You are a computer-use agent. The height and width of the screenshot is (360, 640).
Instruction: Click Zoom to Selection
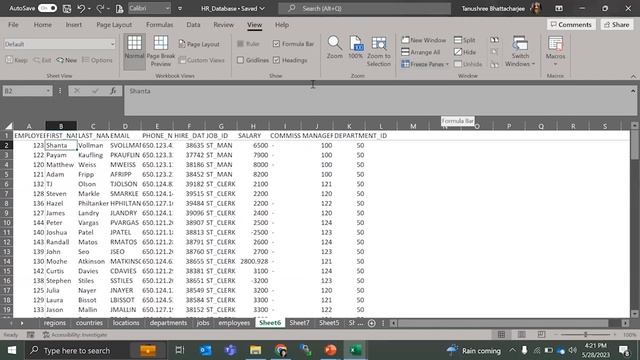coord(378,51)
